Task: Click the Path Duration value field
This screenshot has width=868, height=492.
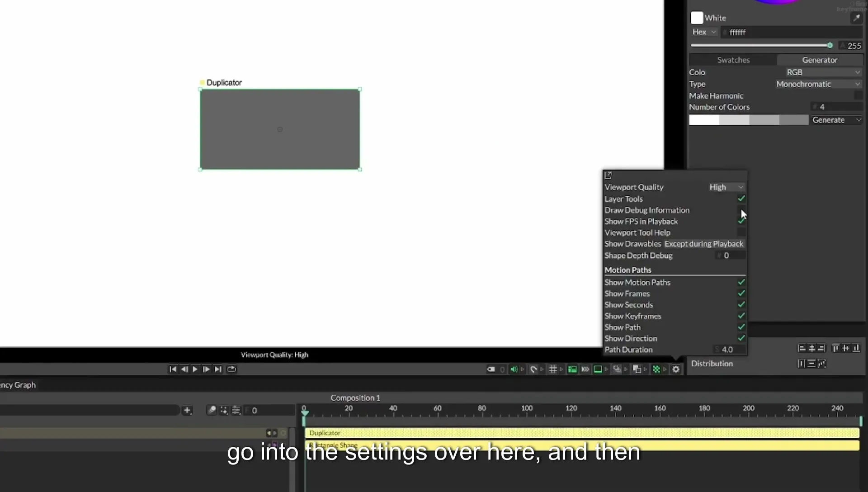Action: coord(730,350)
